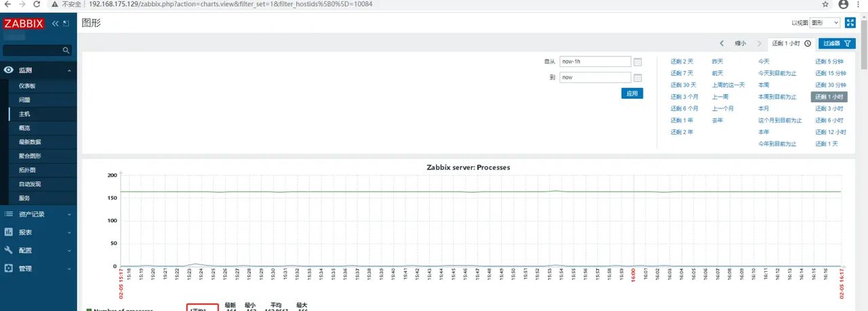Click the not-secure warning icon
This screenshot has height=311, width=868.
54,4
